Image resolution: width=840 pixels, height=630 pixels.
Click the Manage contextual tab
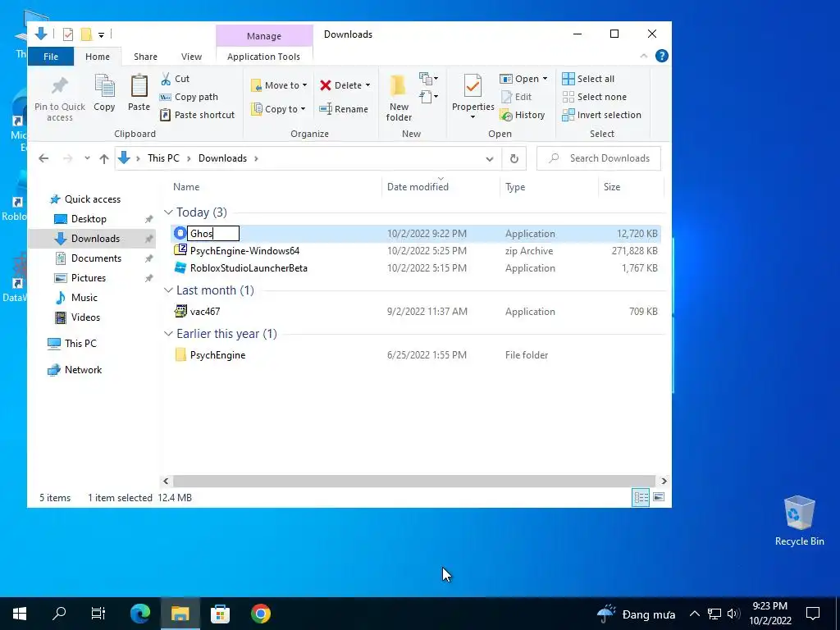click(264, 36)
